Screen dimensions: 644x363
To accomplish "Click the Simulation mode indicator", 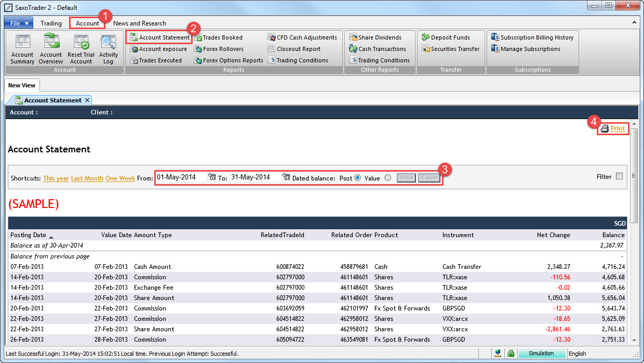I will (542, 354).
